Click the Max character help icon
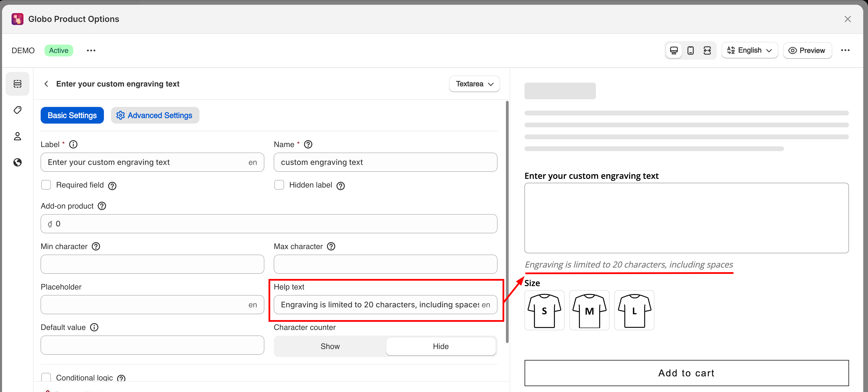 (331, 246)
